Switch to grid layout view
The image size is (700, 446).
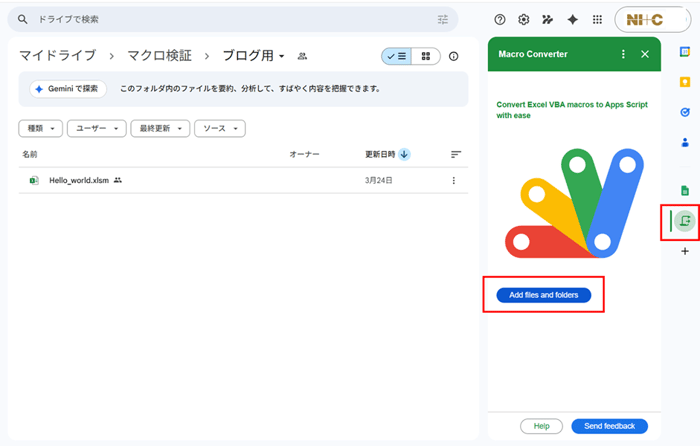[425, 57]
